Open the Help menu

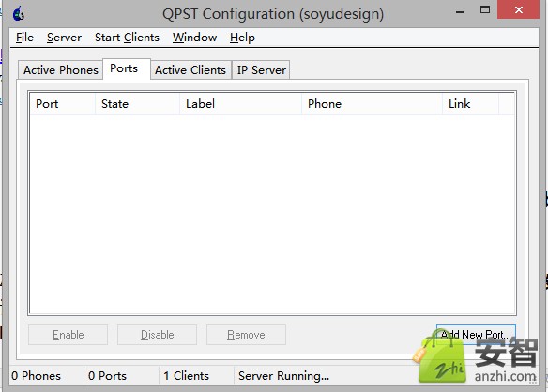pos(242,38)
